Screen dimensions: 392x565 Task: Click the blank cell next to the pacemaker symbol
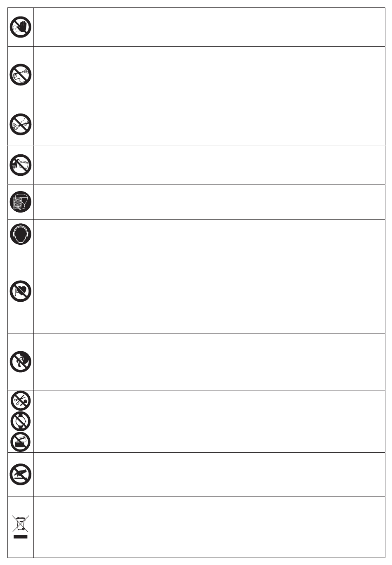209,291
